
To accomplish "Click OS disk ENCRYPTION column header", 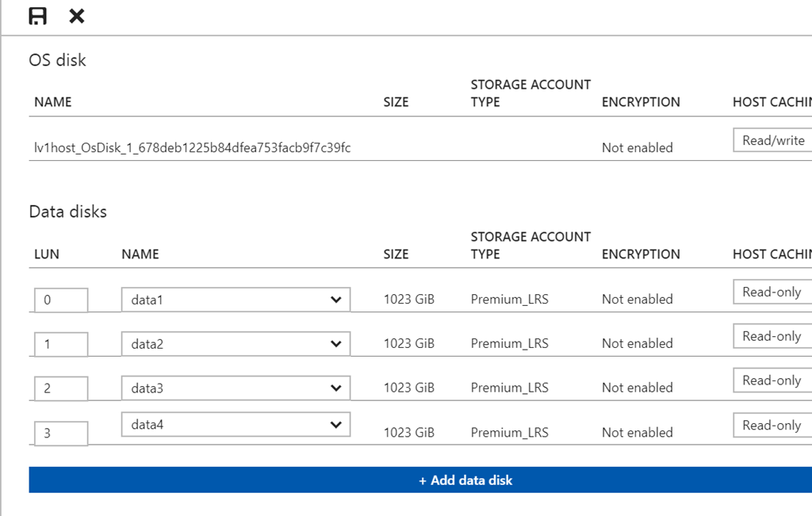I will (641, 102).
